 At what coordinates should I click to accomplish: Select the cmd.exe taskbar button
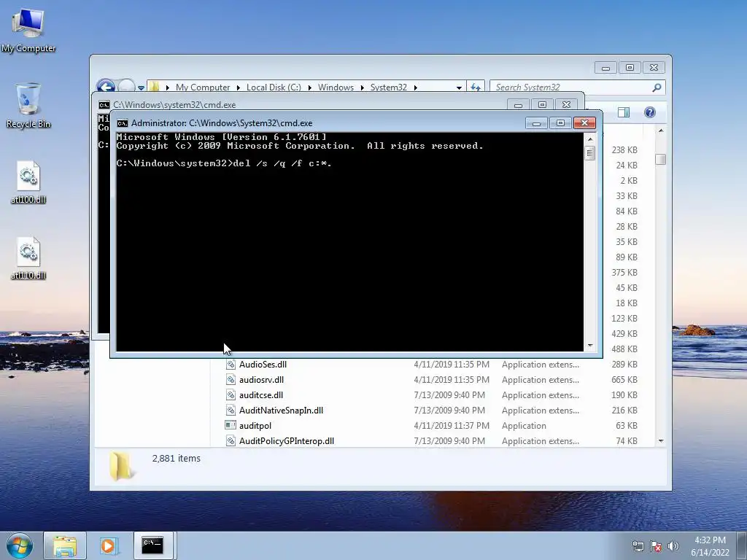pos(152,545)
